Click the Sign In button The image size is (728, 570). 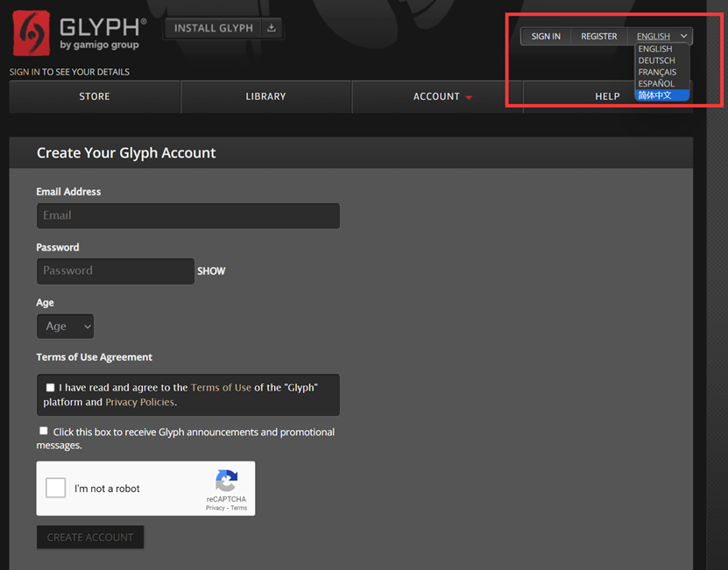point(546,36)
